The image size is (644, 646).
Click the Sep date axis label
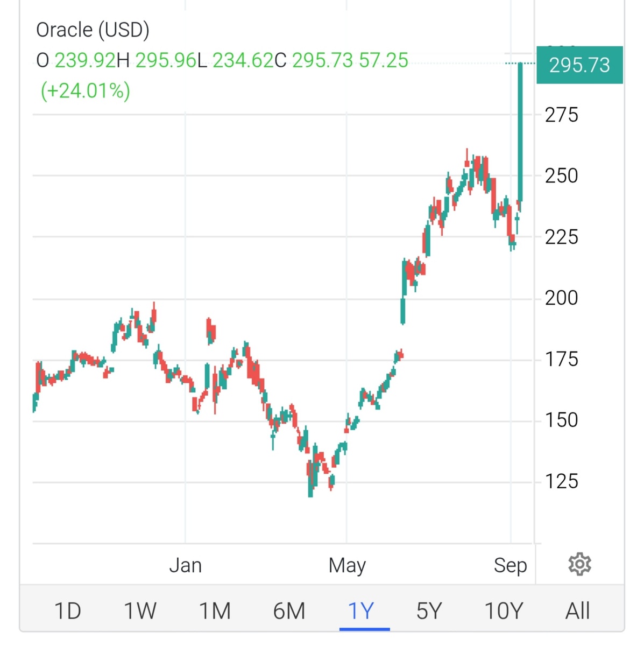(x=511, y=565)
